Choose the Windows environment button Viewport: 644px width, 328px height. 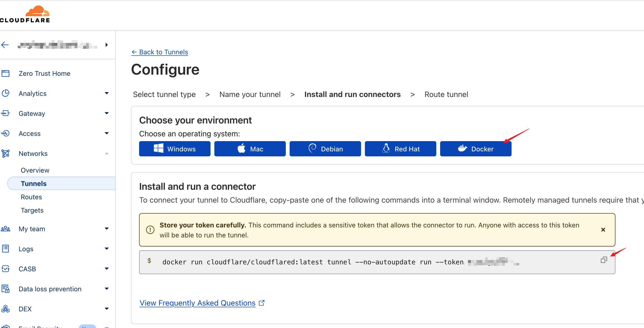click(x=175, y=149)
